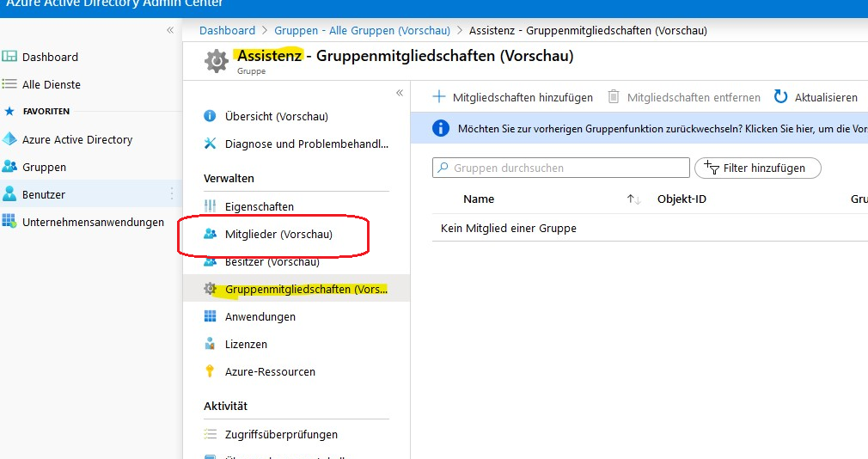Click the trash icon for removing memberships

pos(614,97)
